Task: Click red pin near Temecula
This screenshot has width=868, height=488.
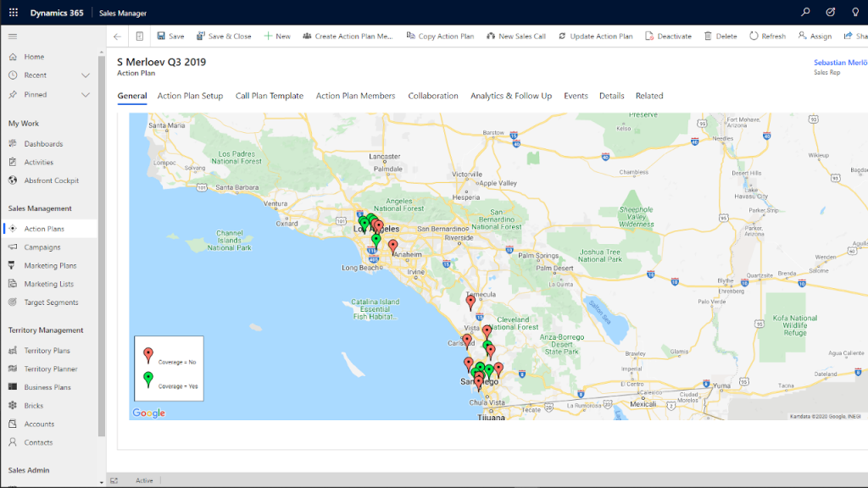Action: [470, 302]
